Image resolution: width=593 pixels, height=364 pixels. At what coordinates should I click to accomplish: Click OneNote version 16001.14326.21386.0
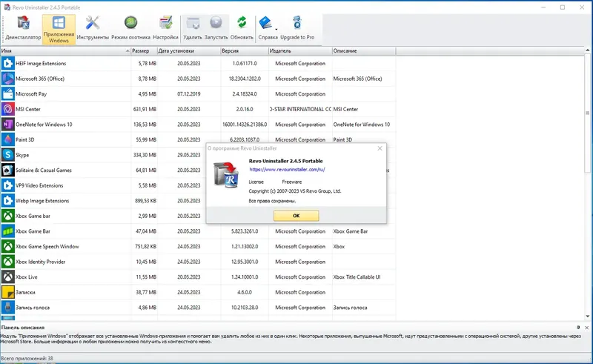point(245,125)
